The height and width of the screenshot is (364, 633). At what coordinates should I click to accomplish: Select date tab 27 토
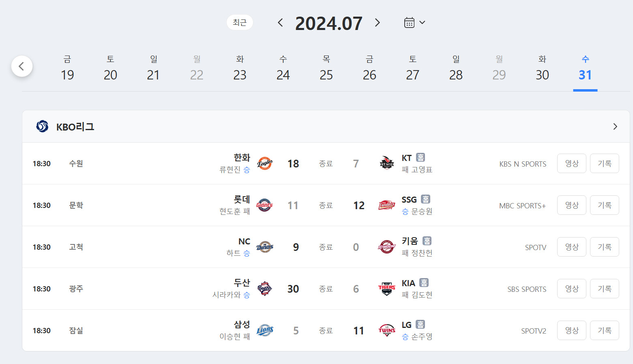point(412,69)
